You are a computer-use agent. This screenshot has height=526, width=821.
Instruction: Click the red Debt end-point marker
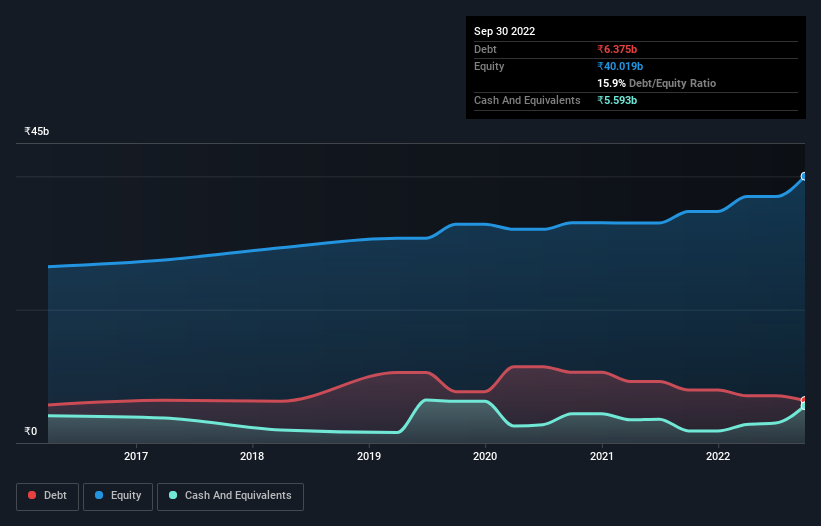coord(804,400)
